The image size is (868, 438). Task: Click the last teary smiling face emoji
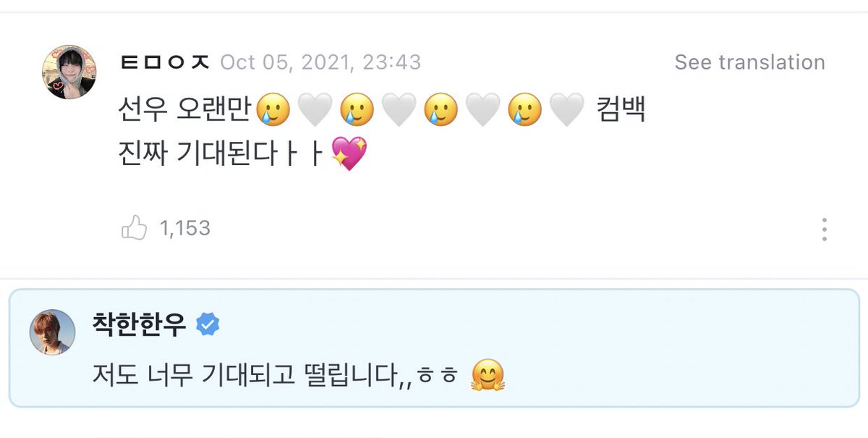pyautogui.click(x=526, y=111)
